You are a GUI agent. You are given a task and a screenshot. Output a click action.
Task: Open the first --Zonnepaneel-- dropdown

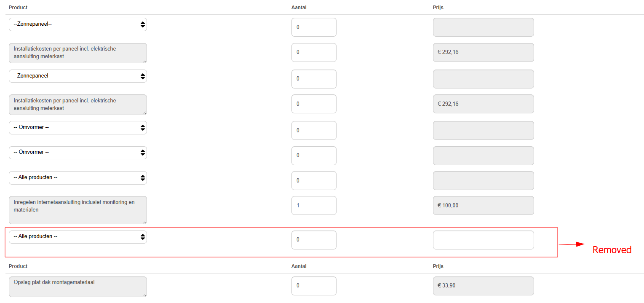pyautogui.click(x=77, y=24)
